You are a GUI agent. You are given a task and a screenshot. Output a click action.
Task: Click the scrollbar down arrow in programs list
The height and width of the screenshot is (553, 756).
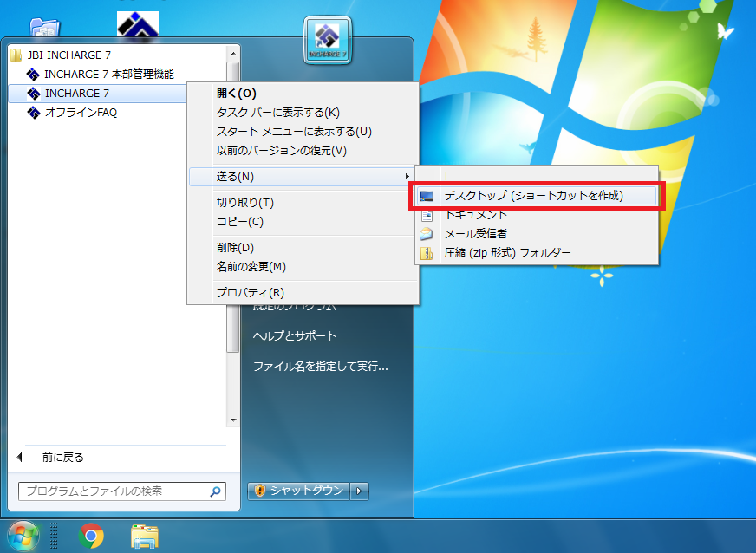pos(233,420)
